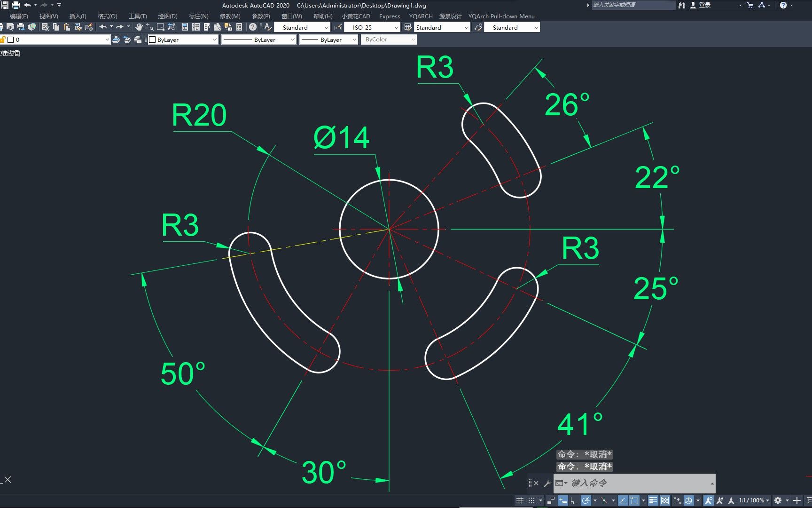Open the 修改(M) menu
The height and width of the screenshot is (508, 812).
pos(230,16)
